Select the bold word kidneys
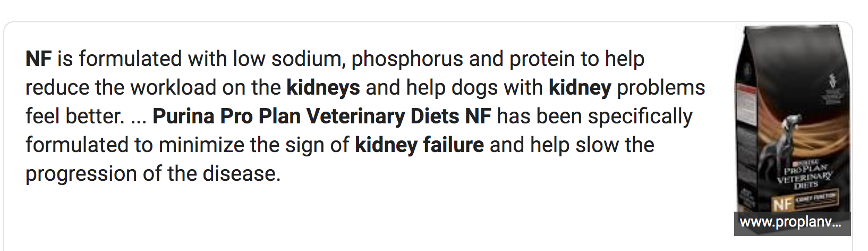 click(323, 88)
